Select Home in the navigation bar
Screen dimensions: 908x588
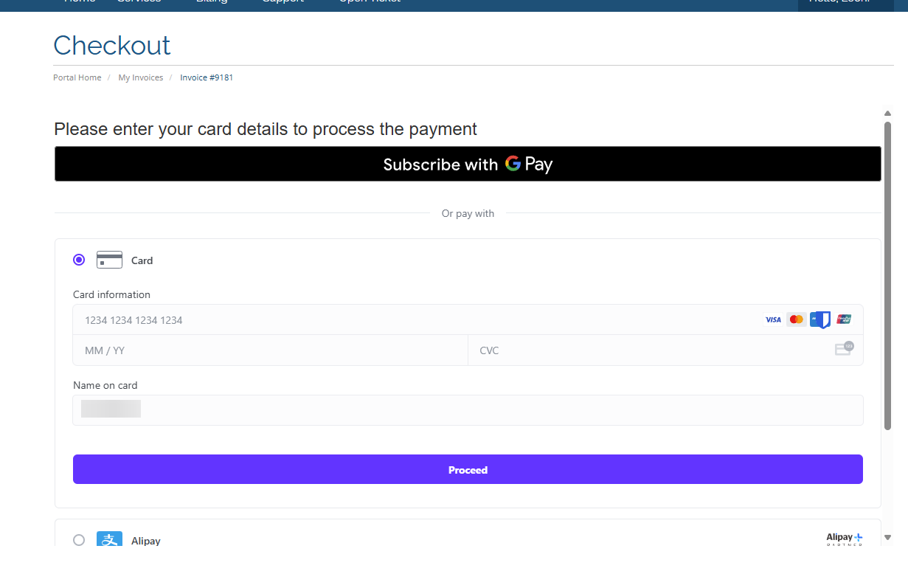(79, 3)
